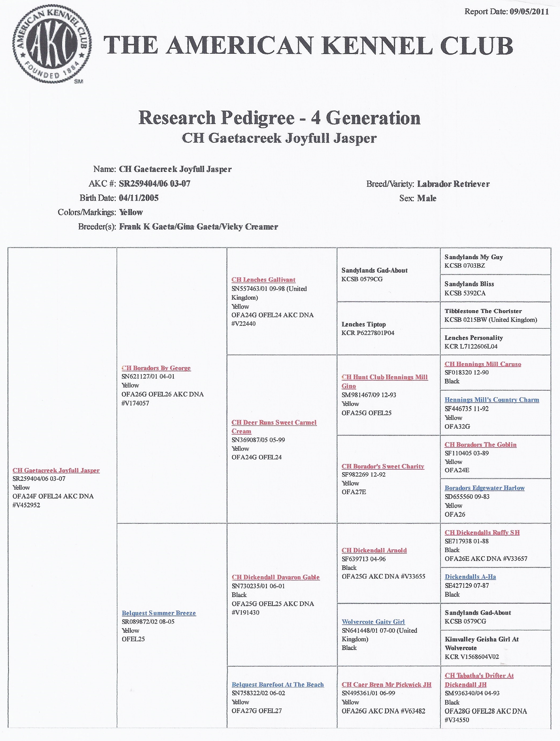Viewport: 560px width, 741px height.
Task: Click Colors/Markings value Yellow in header
Action: 131,212
